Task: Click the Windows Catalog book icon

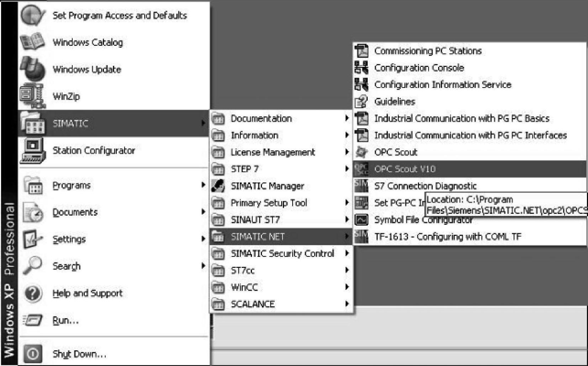Action: 32,42
